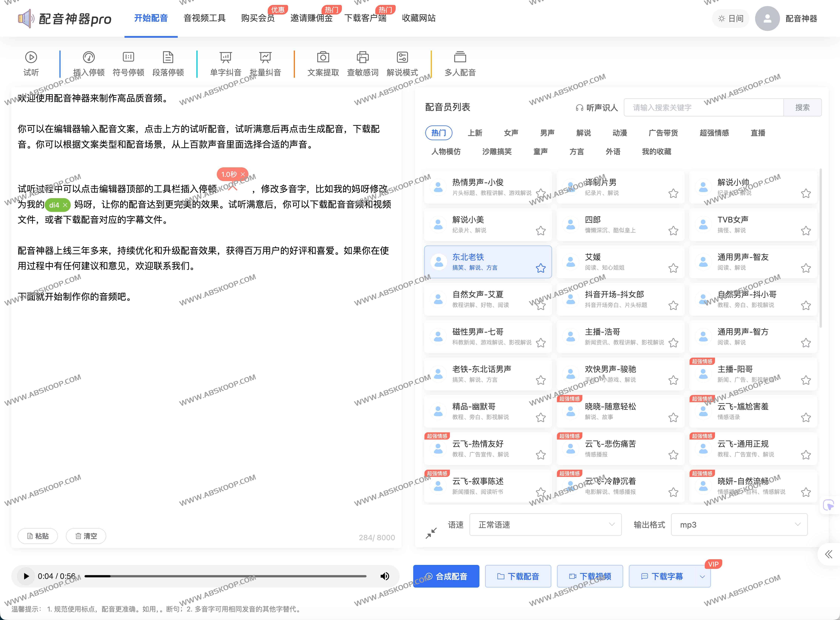Click the 合成配音 synthesize button

[446, 576]
